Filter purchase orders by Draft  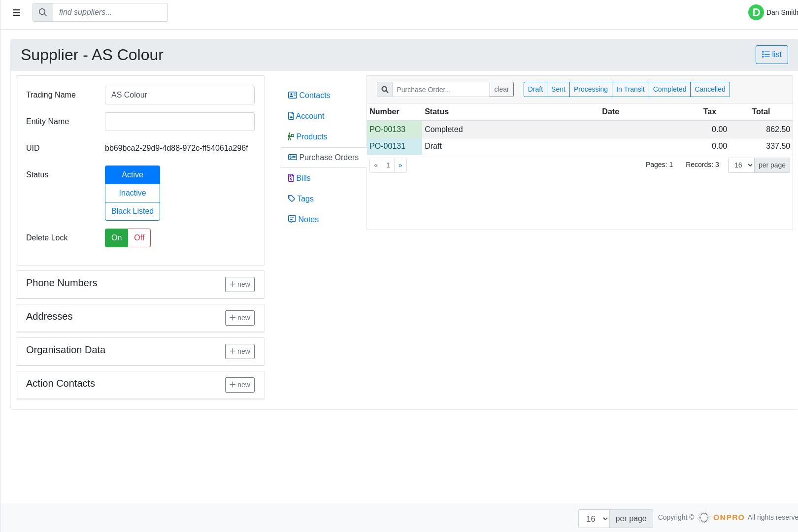tap(535, 89)
